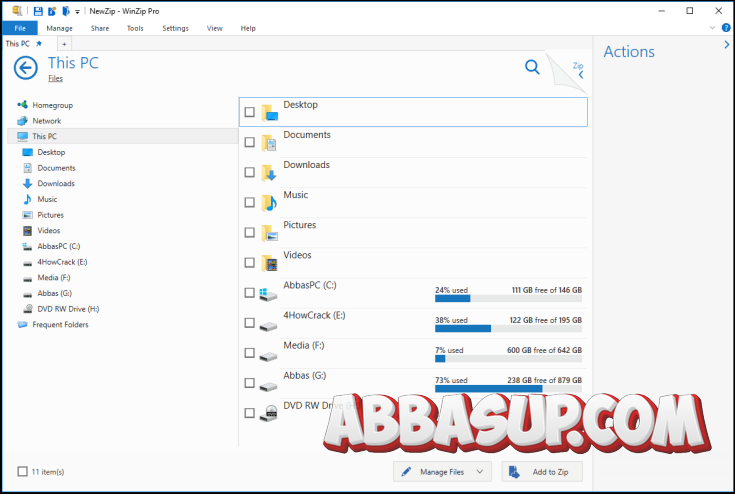Screen dimensions: 735x494
Task: Select the This PC tab
Action: tap(24, 44)
